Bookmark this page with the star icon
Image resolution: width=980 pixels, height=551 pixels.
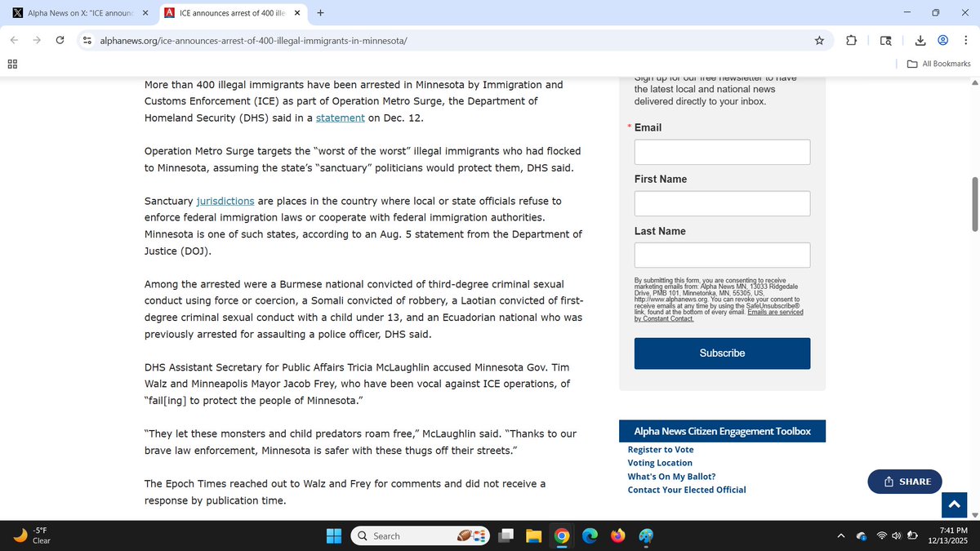point(819,40)
